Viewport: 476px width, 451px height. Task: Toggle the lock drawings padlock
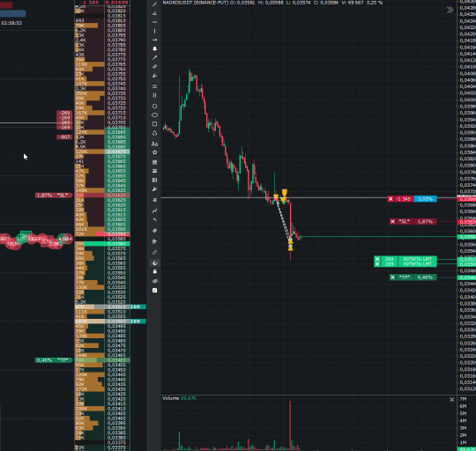tap(154, 271)
